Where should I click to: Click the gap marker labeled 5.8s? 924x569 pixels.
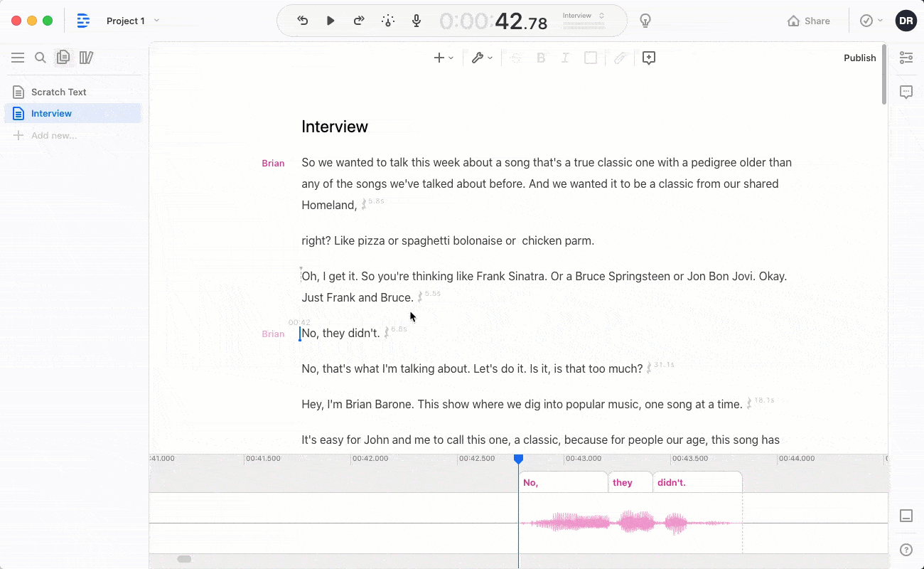372,203
